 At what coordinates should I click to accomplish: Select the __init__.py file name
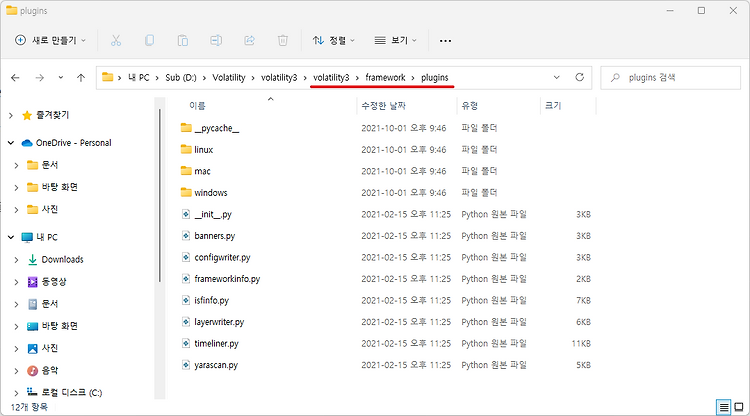(x=213, y=214)
